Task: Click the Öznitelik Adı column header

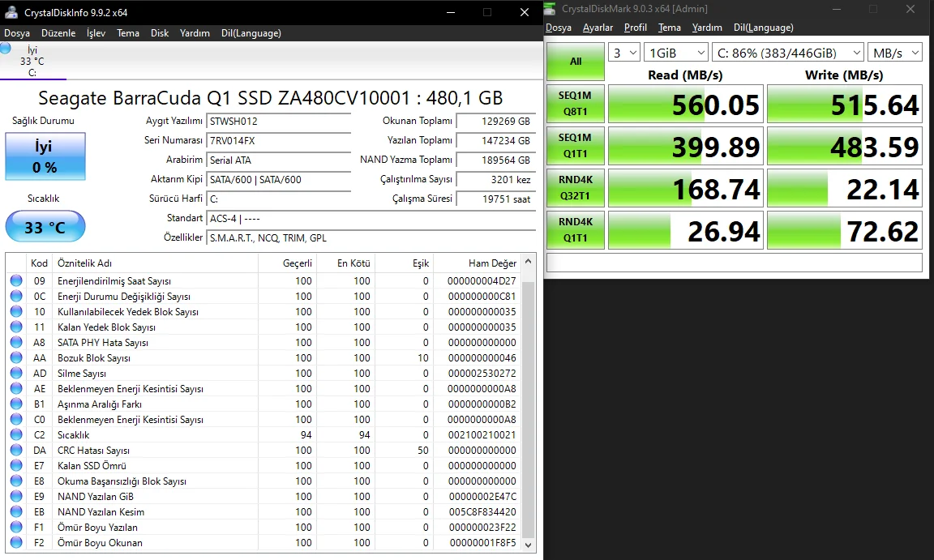Action: tap(156, 263)
